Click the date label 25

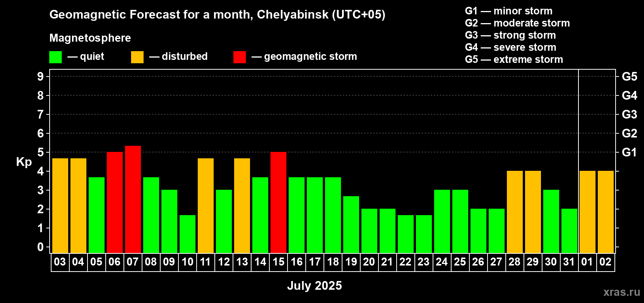tap(460, 262)
